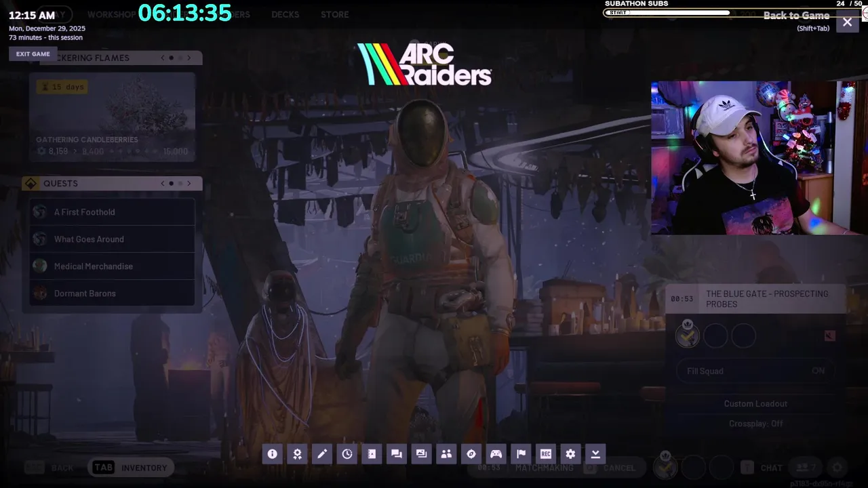The height and width of the screenshot is (488, 868).
Task: Open the achievements ribbon icon in overlay bar
Action: (297, 454)
